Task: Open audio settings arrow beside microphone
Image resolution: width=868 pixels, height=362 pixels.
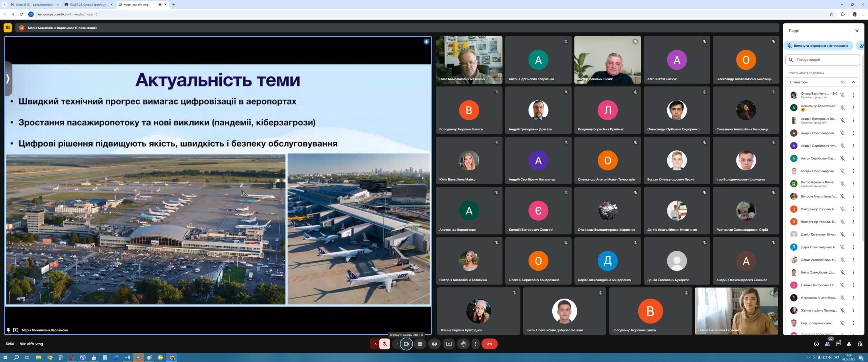Action: (x=375, y=344)
